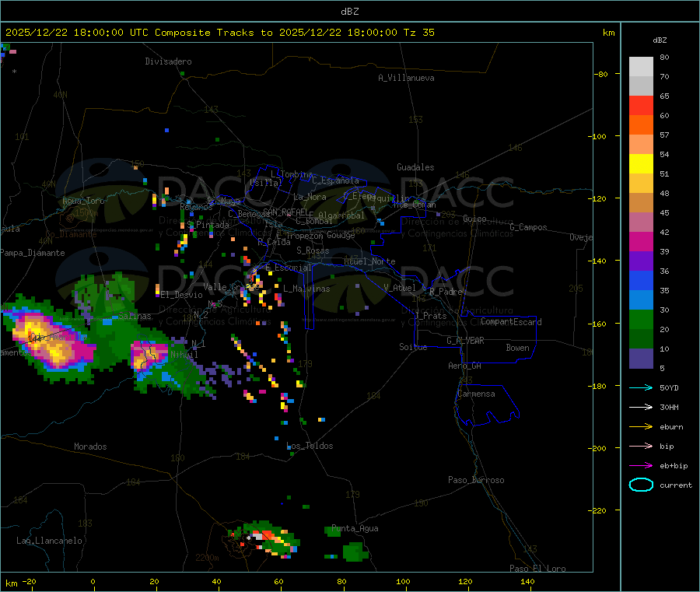Click the 'C_Española' map label
The height and width of the screenshot is (592, 700).
click(335, 180)
